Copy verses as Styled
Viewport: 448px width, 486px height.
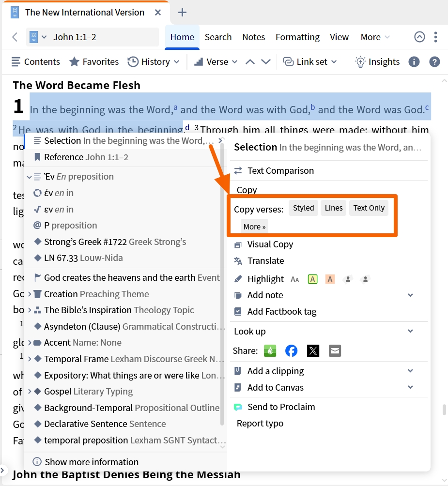click(303, 208)
